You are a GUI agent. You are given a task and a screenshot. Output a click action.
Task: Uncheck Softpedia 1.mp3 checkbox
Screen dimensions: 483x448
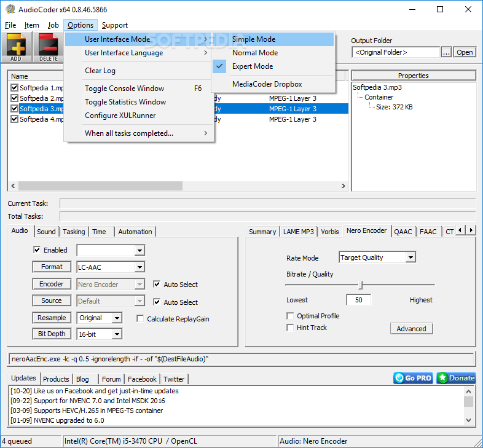pyautogui.click(x=14, y=87)
